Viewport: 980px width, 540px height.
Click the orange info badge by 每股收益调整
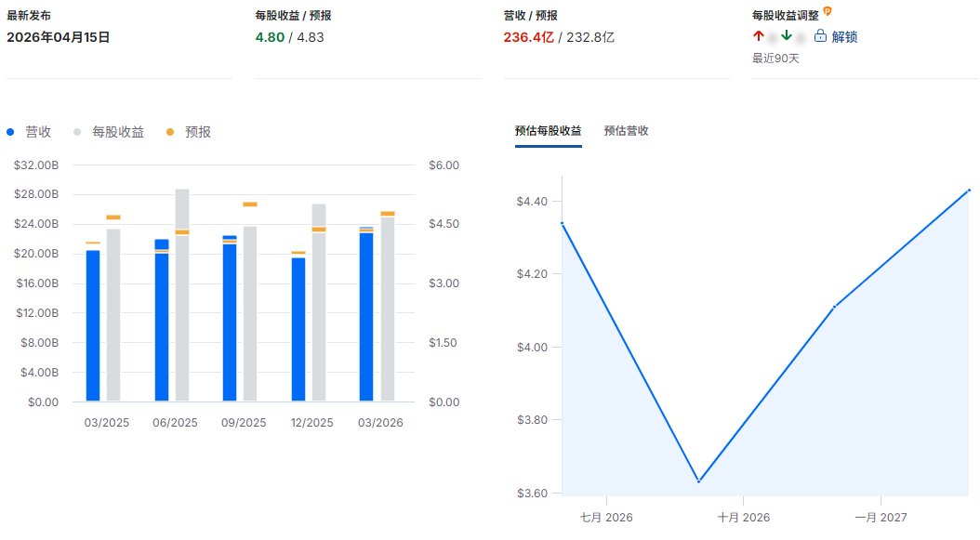click(x=828, y=11)
